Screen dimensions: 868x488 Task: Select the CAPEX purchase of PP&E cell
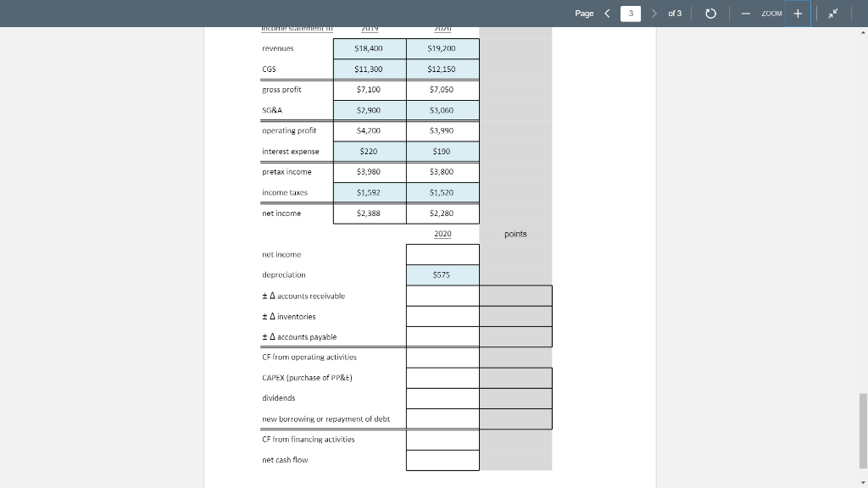coord(442,377)
